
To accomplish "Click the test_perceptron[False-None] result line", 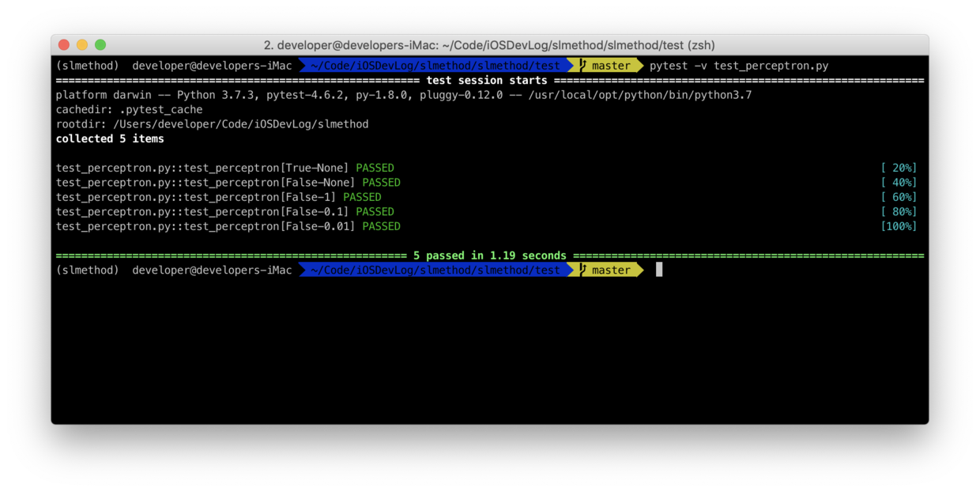I will point(228,183).
